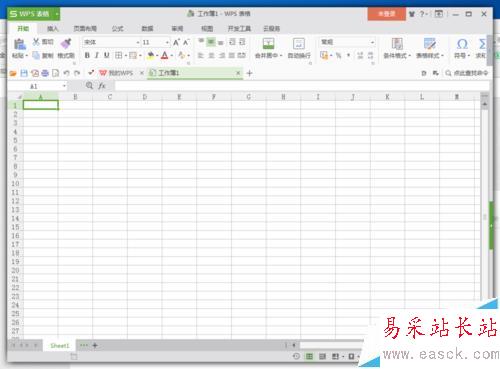Open the number format combo box

click(347, 42)
